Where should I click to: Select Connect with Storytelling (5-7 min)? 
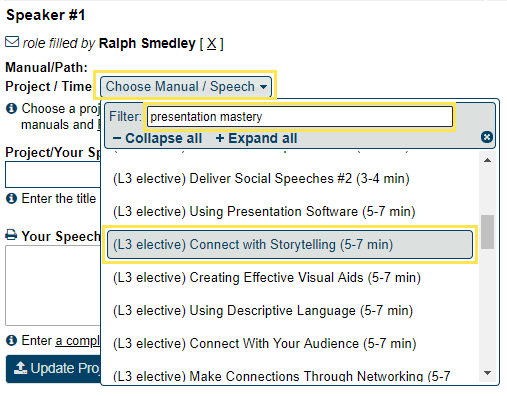(290, 245)
